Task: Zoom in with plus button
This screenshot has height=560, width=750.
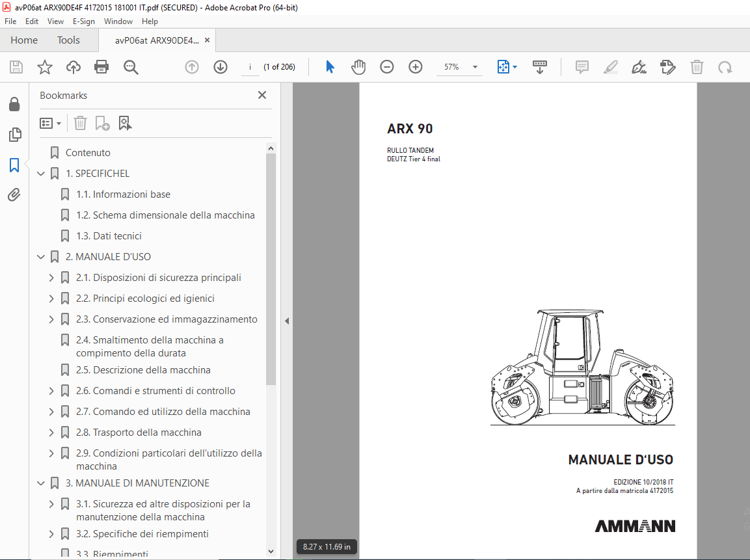Action: coord(416,67)
